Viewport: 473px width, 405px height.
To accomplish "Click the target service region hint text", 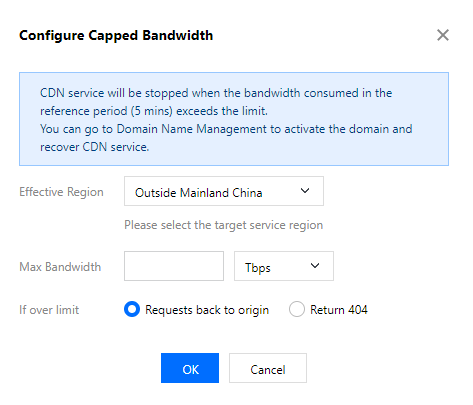I will (224, 225).
